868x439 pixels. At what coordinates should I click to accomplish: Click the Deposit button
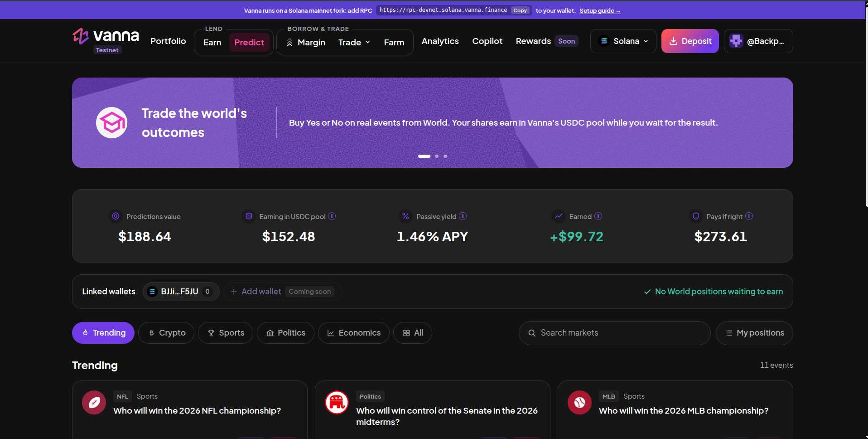(690, 41)
